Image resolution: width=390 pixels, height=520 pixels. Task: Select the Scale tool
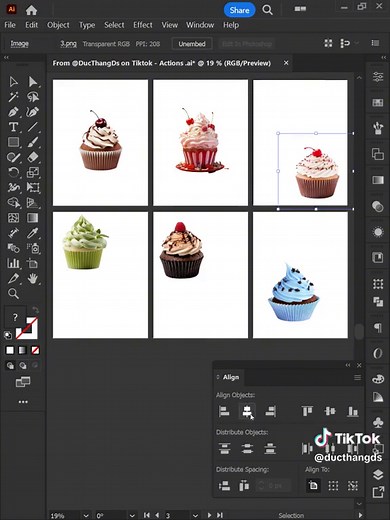33,172
